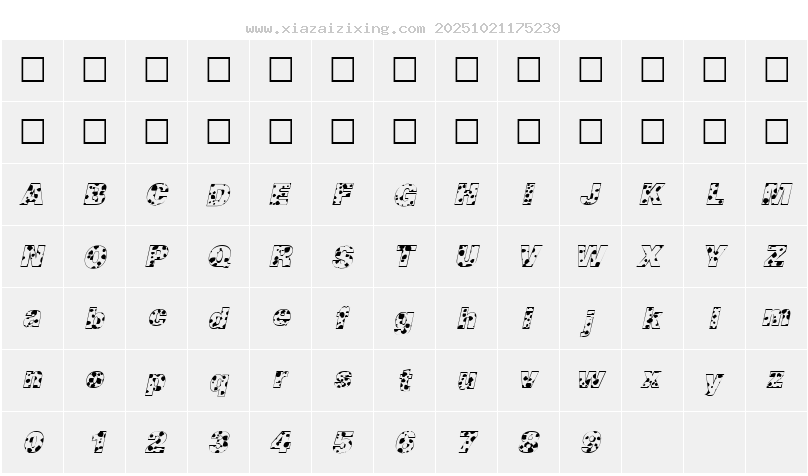This screenshot has width=808, height=476.
Task: Pick the uppercase S glyph cell
Action: coord(343,256)
